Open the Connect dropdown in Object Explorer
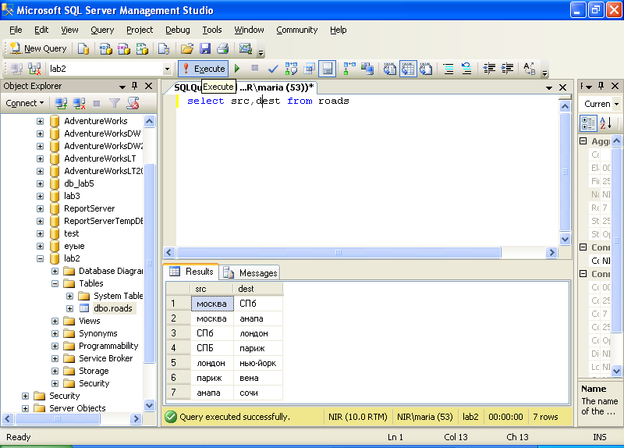The height and width of the screenshot is (448, 624). (25, 103)
